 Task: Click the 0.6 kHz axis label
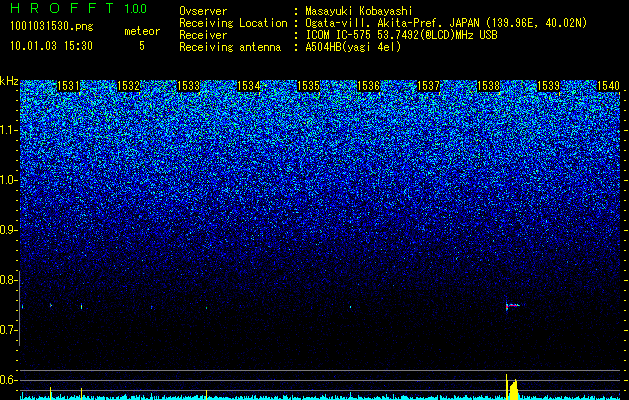point(9,380)
